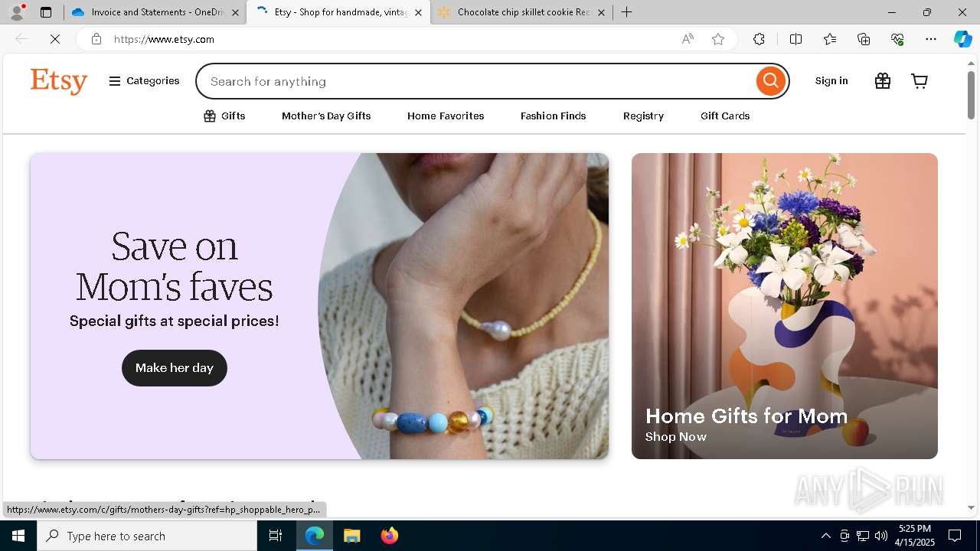Click the Sign in button
Image resolution: width=980 pixels, height=551 pixels.
coord(831,81)
